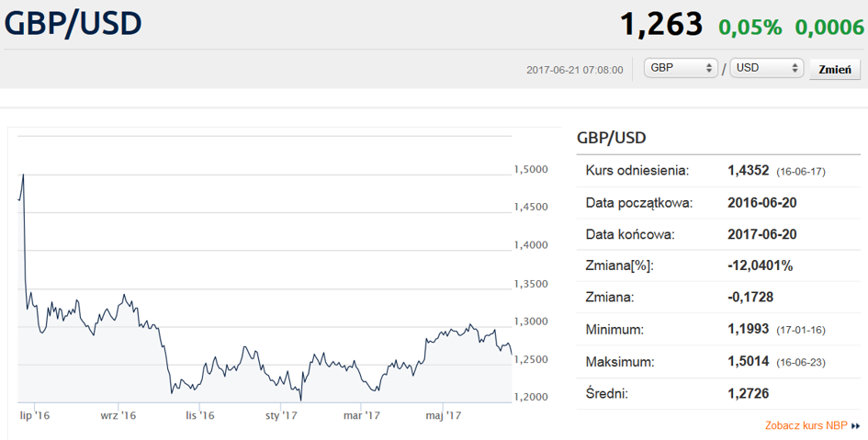The width and height of the screenshot is (868, 440).
Task: Click the y-axis label 1,2500
Action: coord(531,360)
